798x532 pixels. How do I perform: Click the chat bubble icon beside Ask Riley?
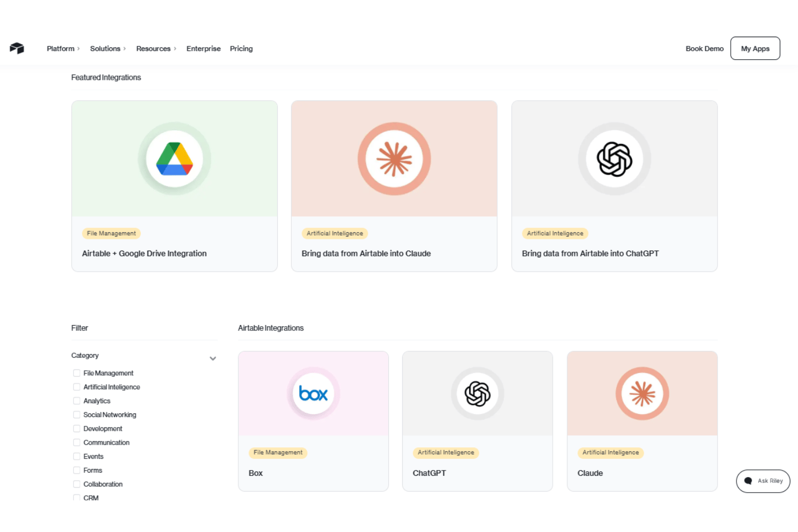pos(748,481)
